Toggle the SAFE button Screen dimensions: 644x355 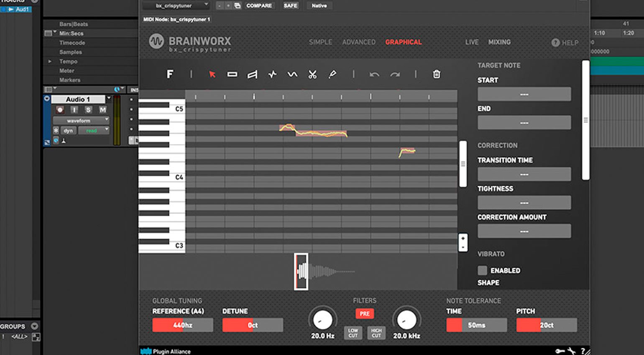[x=290, y=5]
